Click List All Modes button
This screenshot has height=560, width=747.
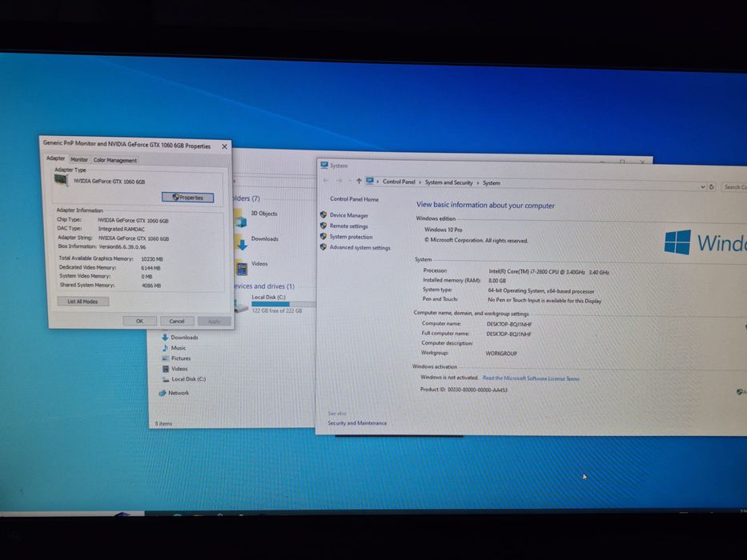83,302
